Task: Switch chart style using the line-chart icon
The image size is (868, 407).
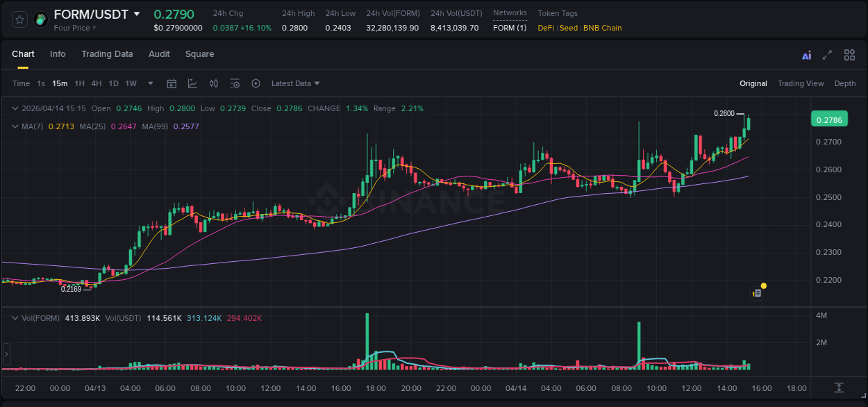Action: [x=192, y=83]
